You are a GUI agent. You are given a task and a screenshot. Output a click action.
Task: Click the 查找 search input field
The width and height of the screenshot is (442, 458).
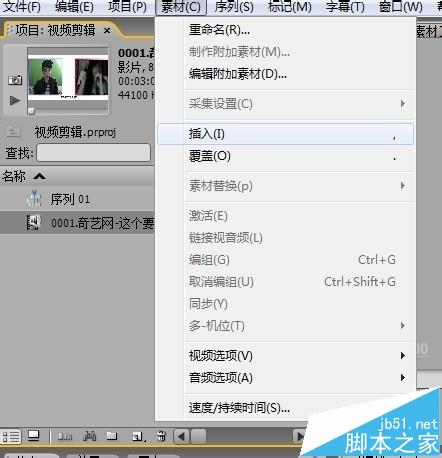pyautogui.click(x=93, y=153)
